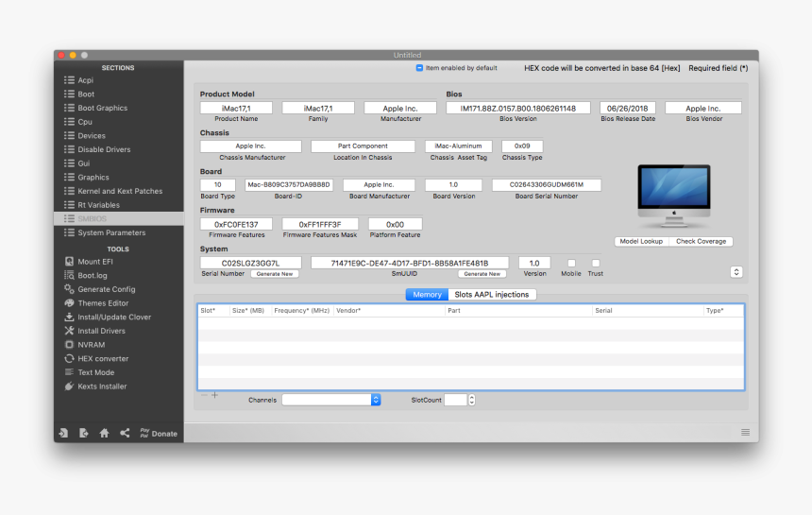Toggle the Mobile checkbox
This screenshot has width=812, height=515.
[571, 264]
